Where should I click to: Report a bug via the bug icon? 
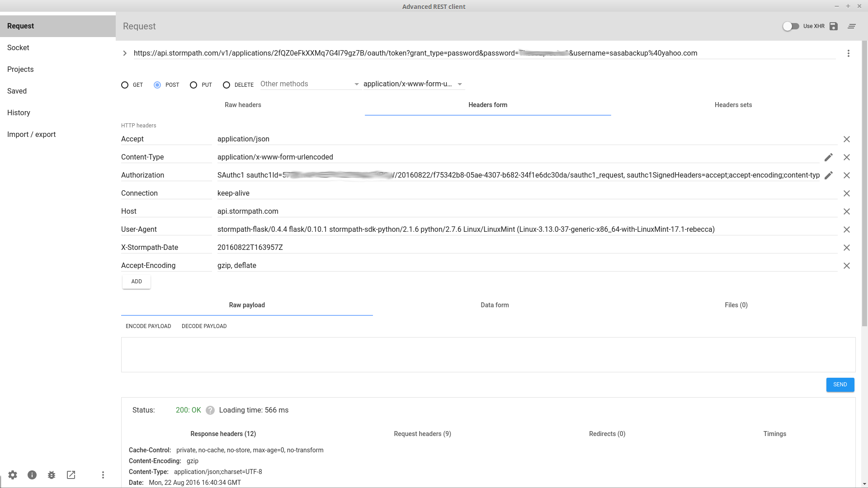point(52,475)
